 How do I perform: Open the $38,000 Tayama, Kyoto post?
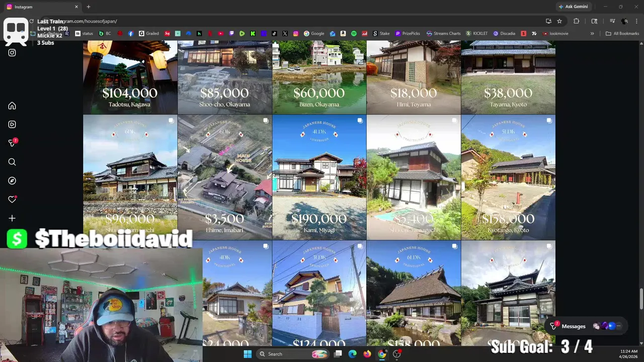click(x=508, y=77)
